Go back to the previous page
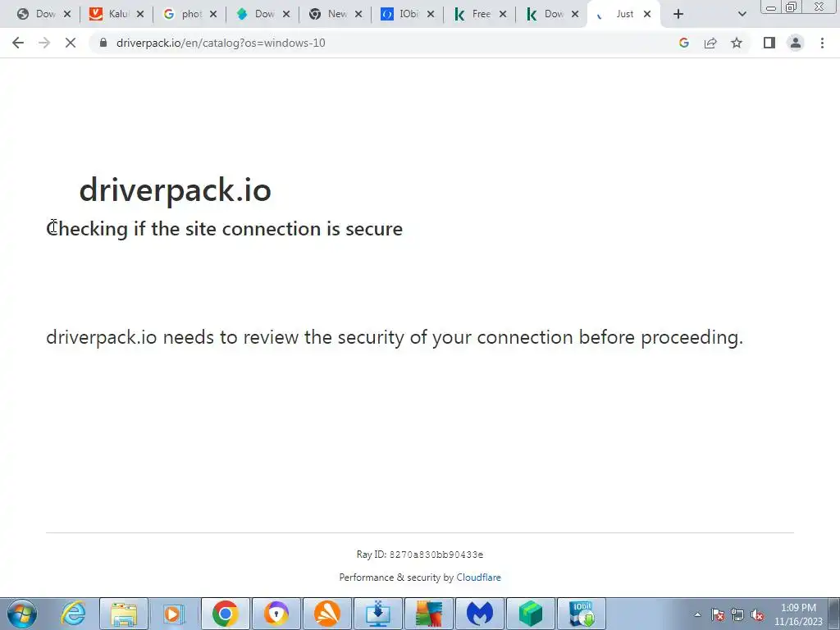840x630 pixels. tap(18, 43)
